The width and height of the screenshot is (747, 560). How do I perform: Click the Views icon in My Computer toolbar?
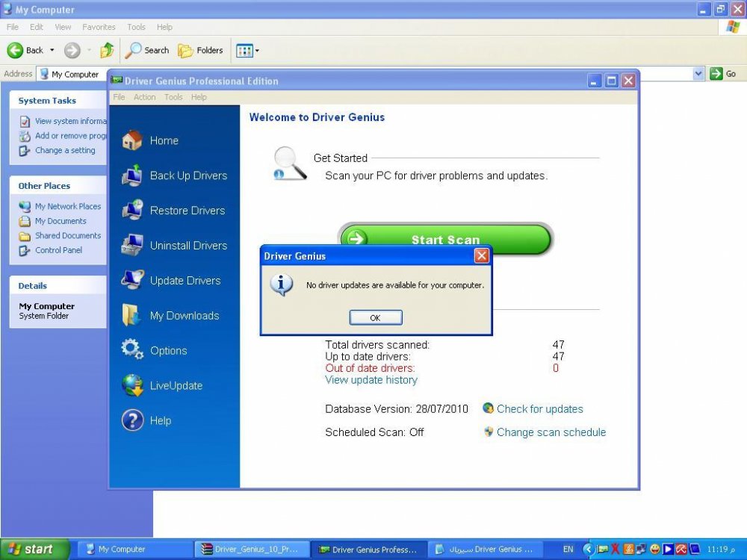[x=244, y=51]
